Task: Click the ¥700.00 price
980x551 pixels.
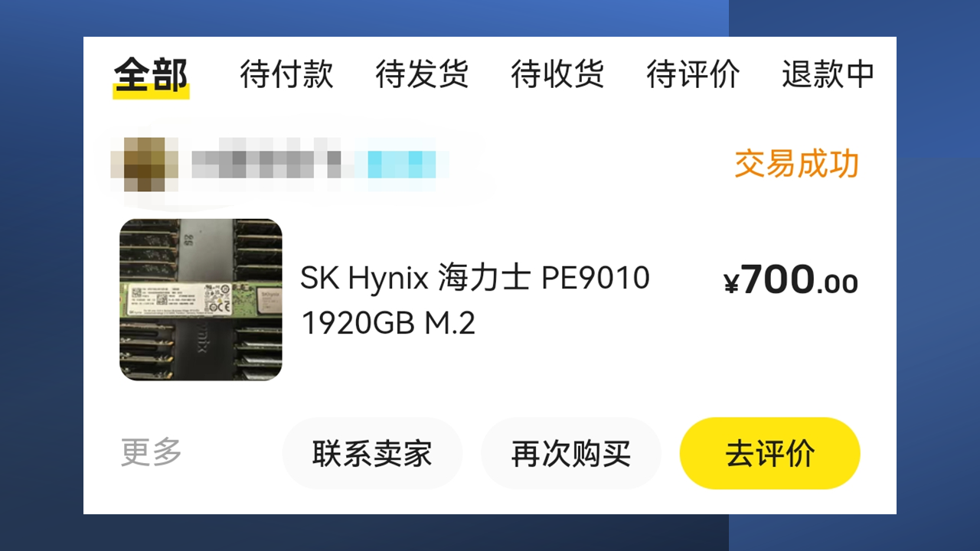Action: click(x=791, y=280)
